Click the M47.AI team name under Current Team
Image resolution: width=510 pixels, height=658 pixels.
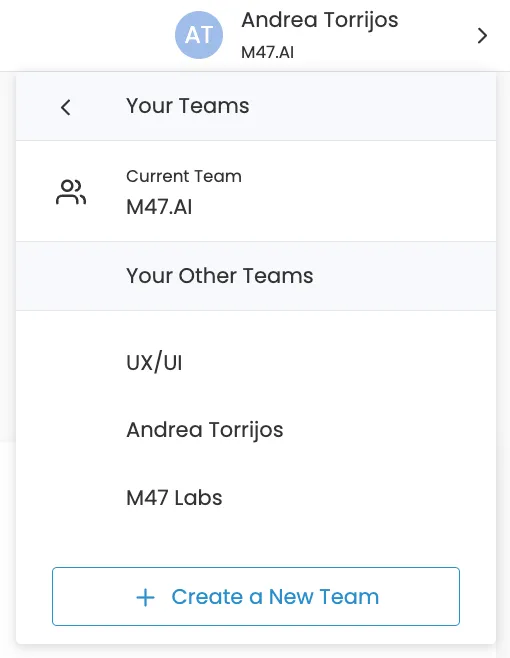click(159, 207)
